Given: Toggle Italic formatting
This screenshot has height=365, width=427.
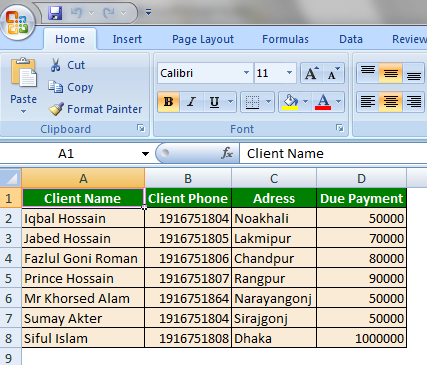Looking at the screenshot, I should tap(191, 101).
